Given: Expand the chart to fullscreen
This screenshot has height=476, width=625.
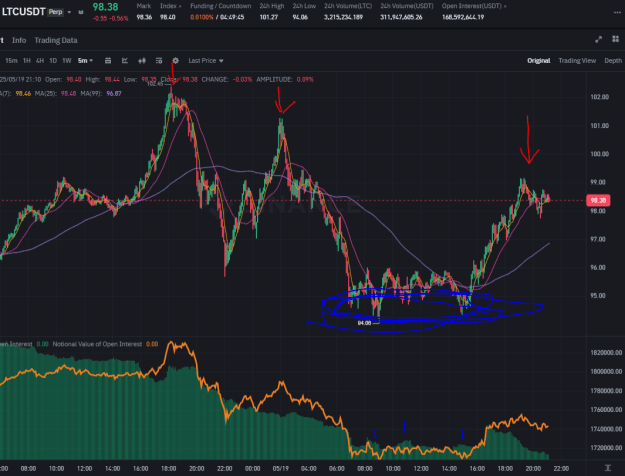Looking at the screenshot, I should pos(598,39).
